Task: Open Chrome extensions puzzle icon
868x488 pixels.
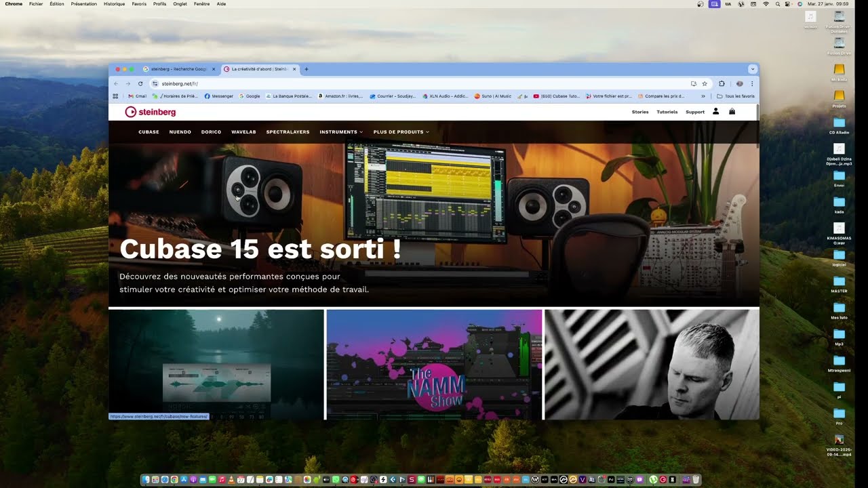Action: coord(722,83)
